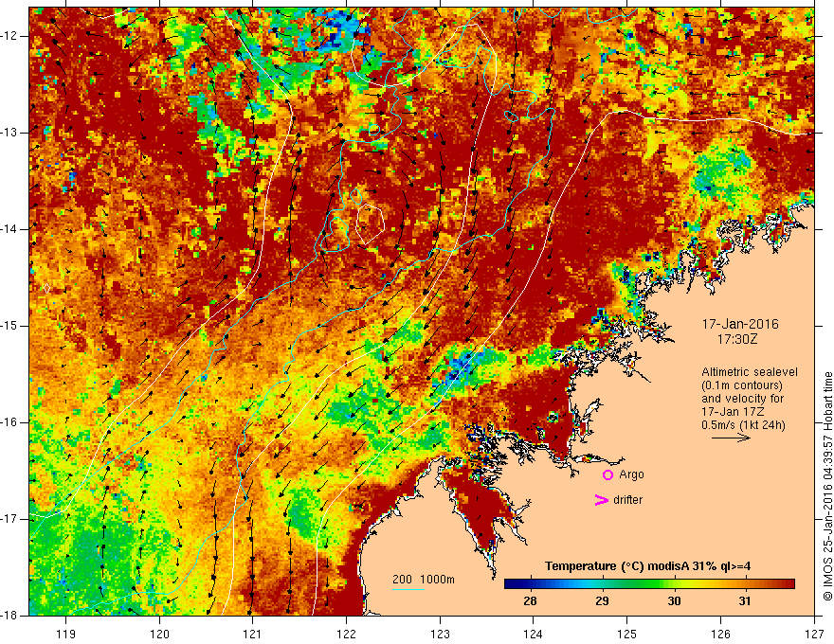Click the 'Altimetric sealevel' caption text

click(749, 372)
